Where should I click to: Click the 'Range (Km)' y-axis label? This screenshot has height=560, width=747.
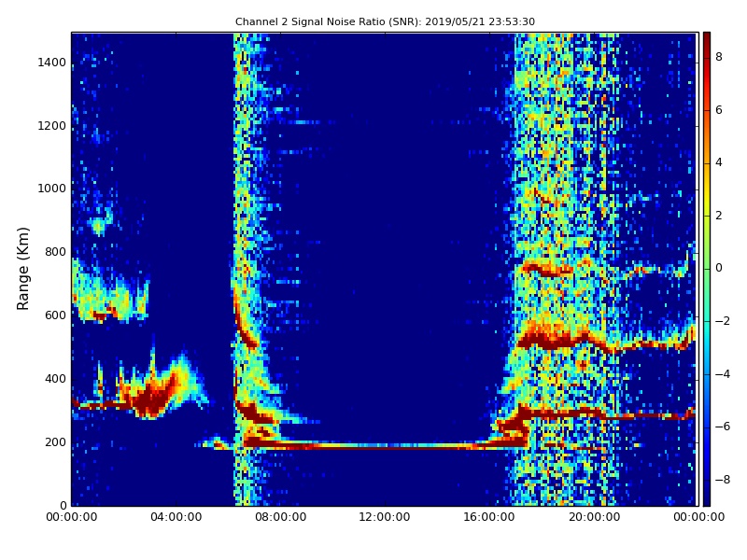[22, 269]
